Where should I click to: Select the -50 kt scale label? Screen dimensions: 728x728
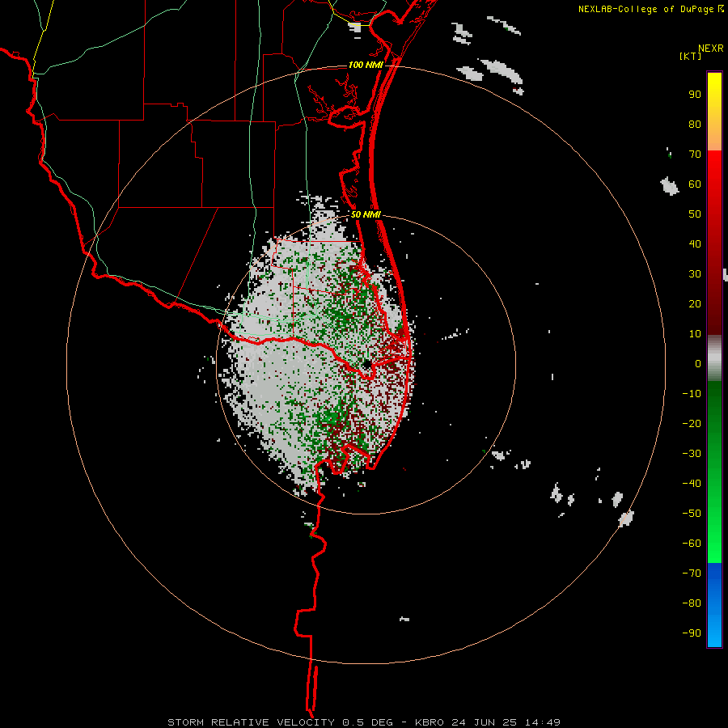point(692,514)
